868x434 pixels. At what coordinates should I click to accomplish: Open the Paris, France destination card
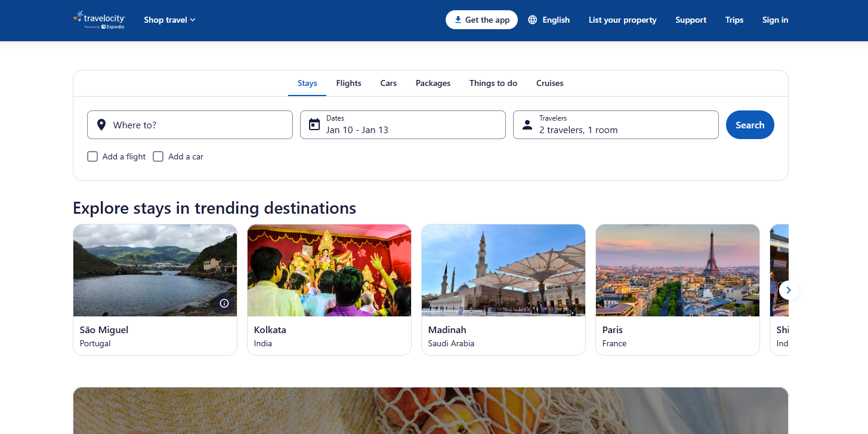point(677,290)
